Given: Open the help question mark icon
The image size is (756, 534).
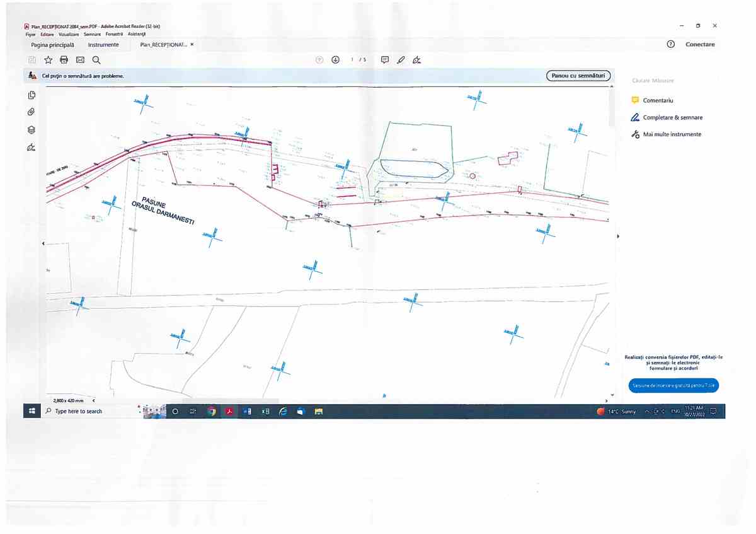Looking at the screenshot, I should (670, 44).
